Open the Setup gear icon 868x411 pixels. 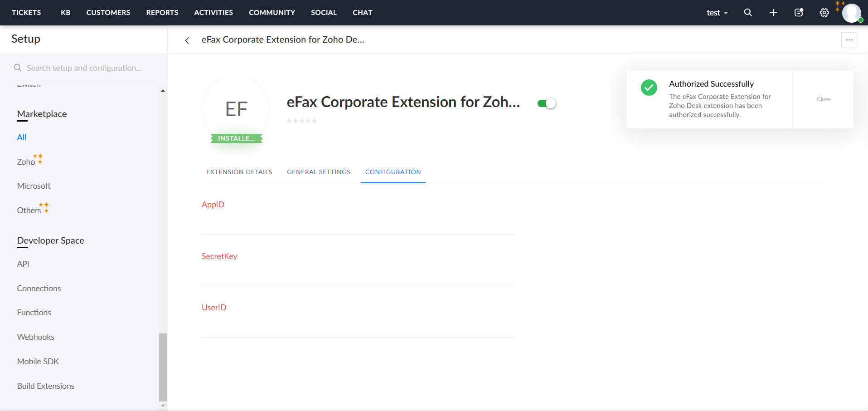824,13
